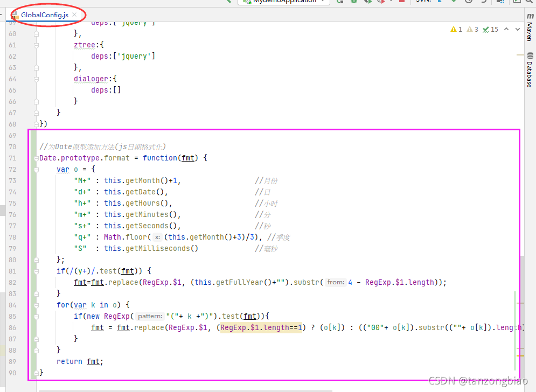The image size is (536, 392).
Task: Click 'Math.floor' on line 78
Action: 126,237
